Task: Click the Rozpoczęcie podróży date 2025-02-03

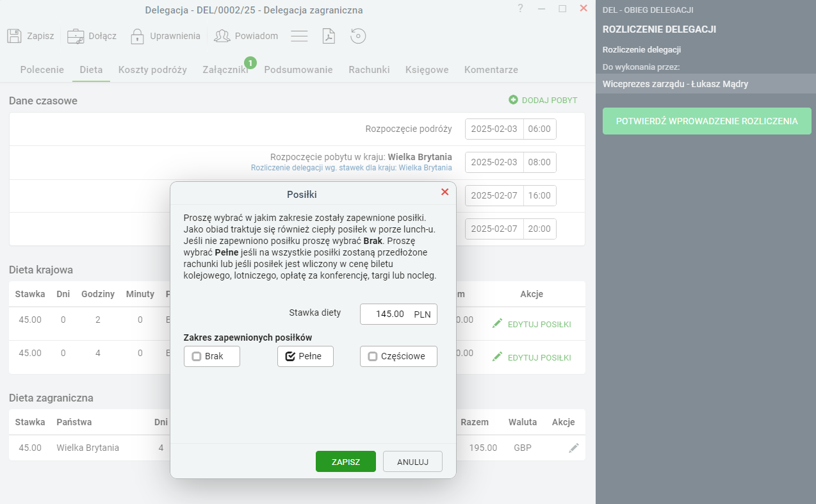Action: [494, 129]
